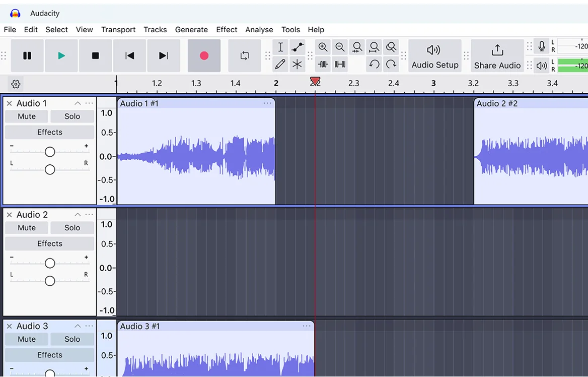Trim audio outside selection
The image size is (588, 377).
pyautogui.click(x=323, y=64)
